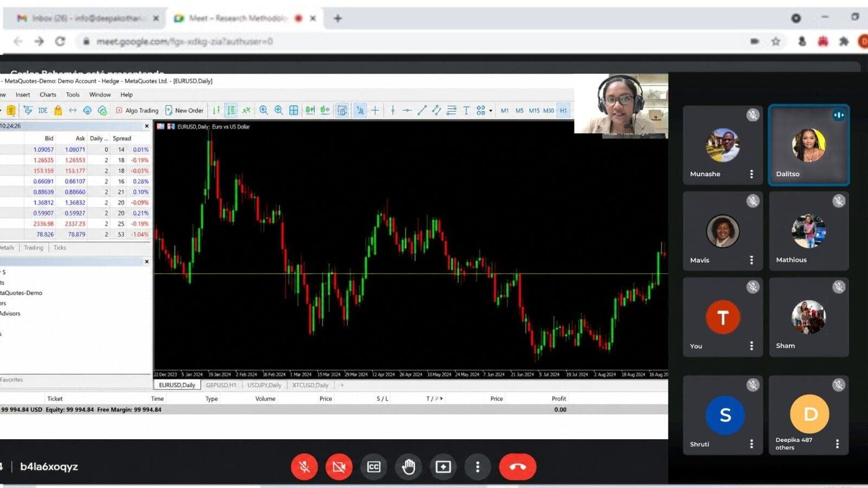868x488 pixels.
Task: Open the Present now screen icon
Action: 443,466
